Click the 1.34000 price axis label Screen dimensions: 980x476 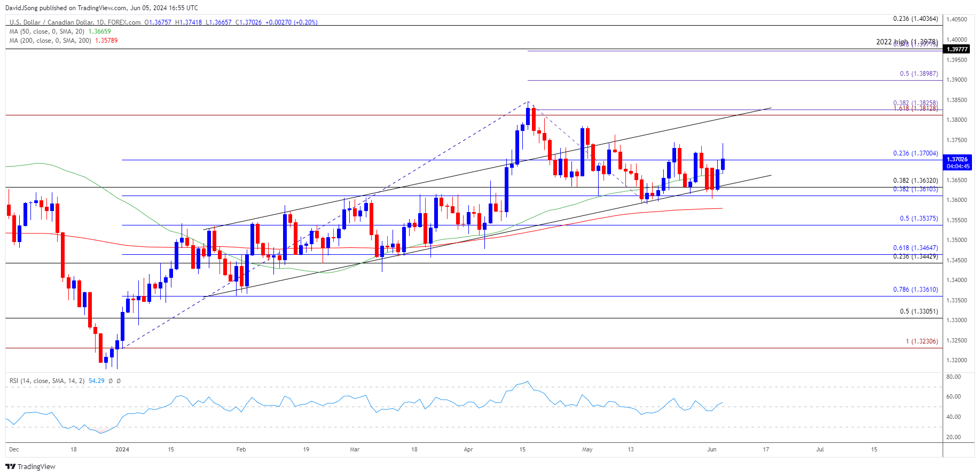[957, 280]
